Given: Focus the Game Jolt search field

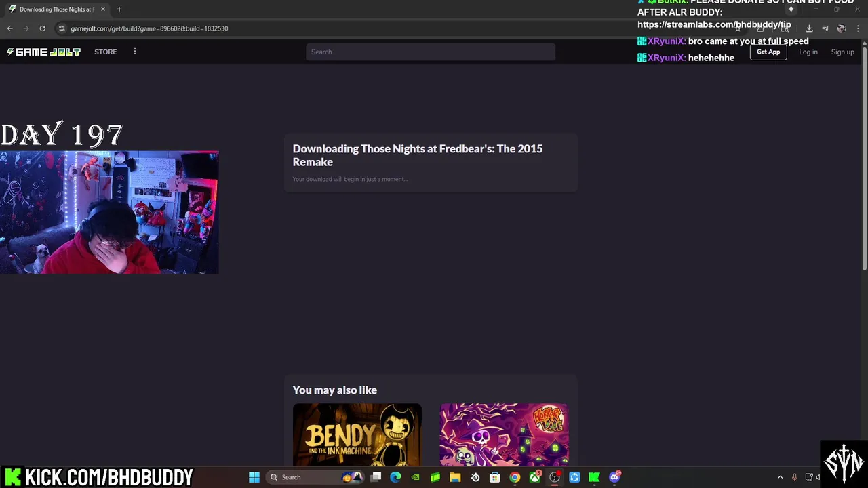Looking at the screenshot, I should click(x=431, y=52).
